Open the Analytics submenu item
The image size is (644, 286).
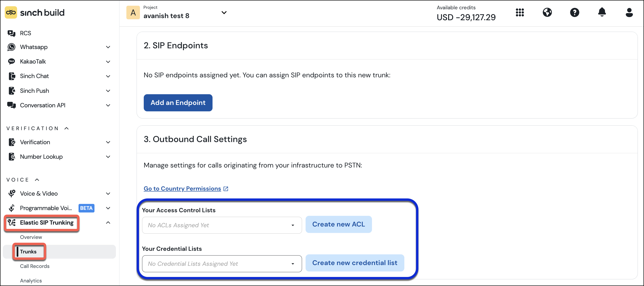click(x=31, y=281)
